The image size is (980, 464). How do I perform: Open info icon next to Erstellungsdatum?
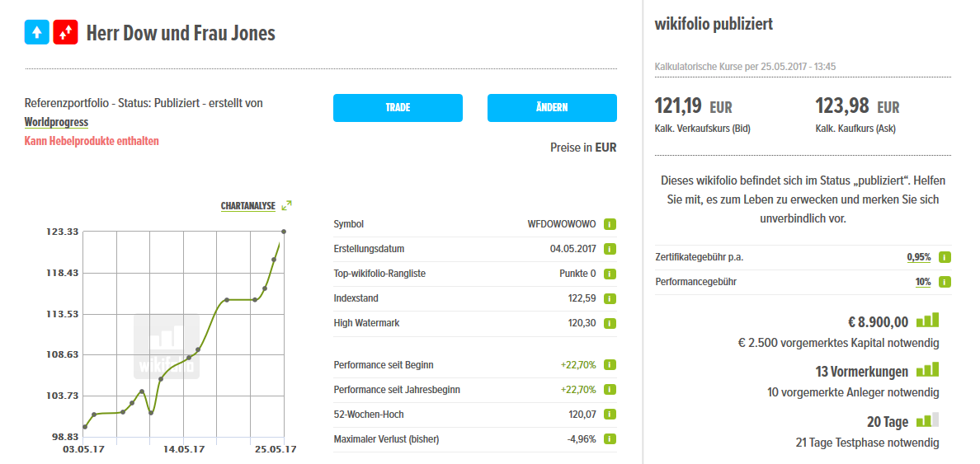[x=610, y=249]
